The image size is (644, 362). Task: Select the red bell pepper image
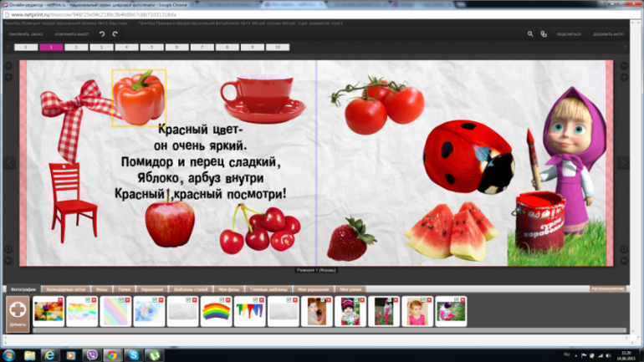(139, 97)
